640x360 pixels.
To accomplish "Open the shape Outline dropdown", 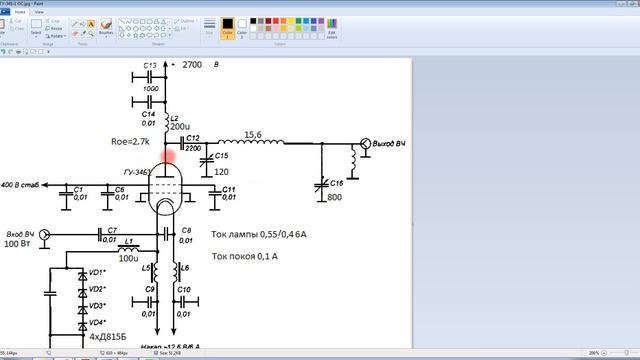I will (186, 21).
